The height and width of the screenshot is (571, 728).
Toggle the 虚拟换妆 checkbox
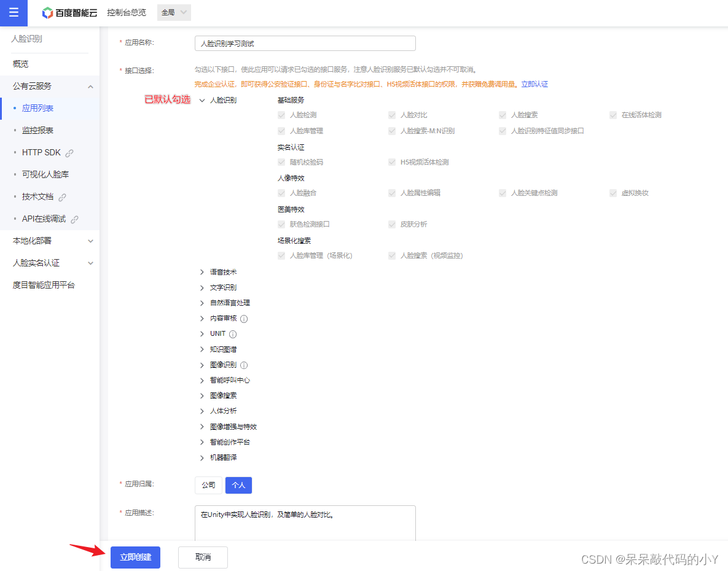pyautogui.click(x=613, y=193)
